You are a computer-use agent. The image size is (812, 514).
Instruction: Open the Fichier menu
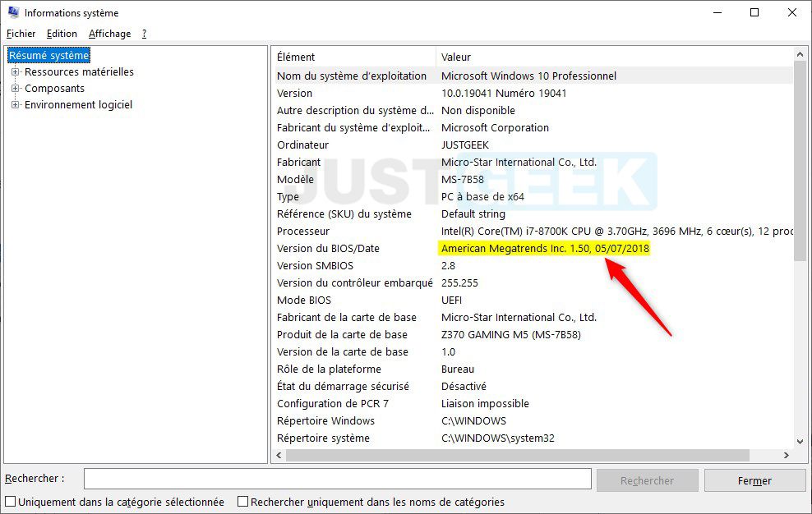(x=21, y=34)
